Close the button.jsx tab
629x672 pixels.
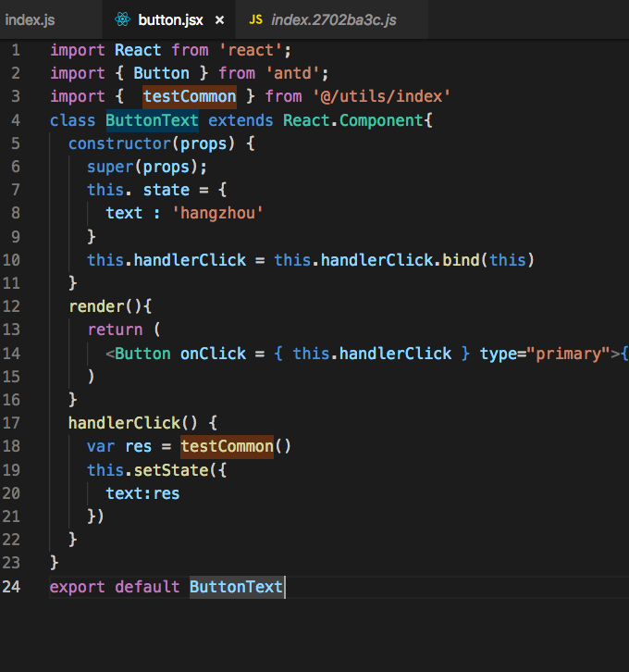(219, 19)
